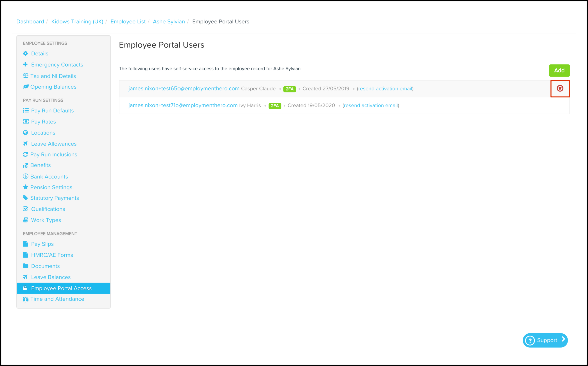The image size is (588, 366).
Task: Resend activation email to Ivy Harris
Action: 371,105
